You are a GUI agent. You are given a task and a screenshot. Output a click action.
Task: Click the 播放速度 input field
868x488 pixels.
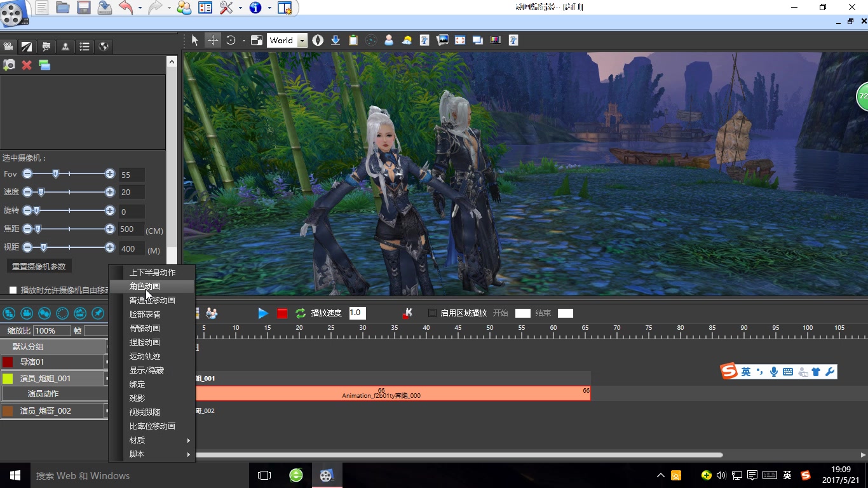coord(357,313)
